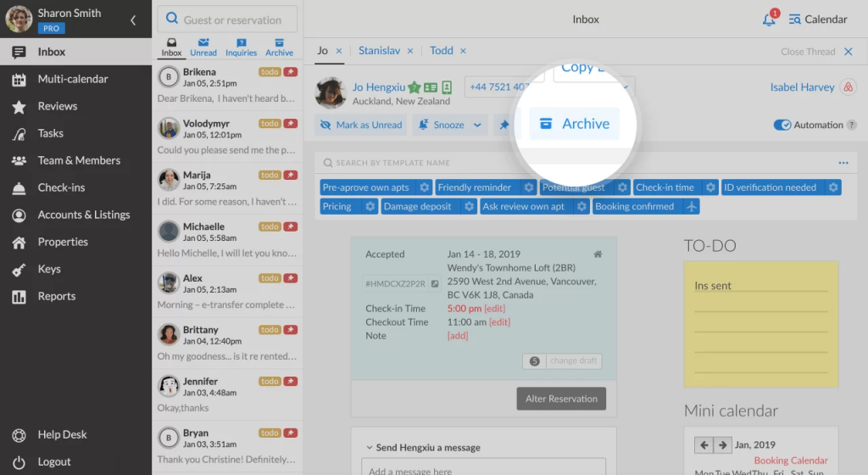
Task: Click Alter Reservation button
Action: 561,399
